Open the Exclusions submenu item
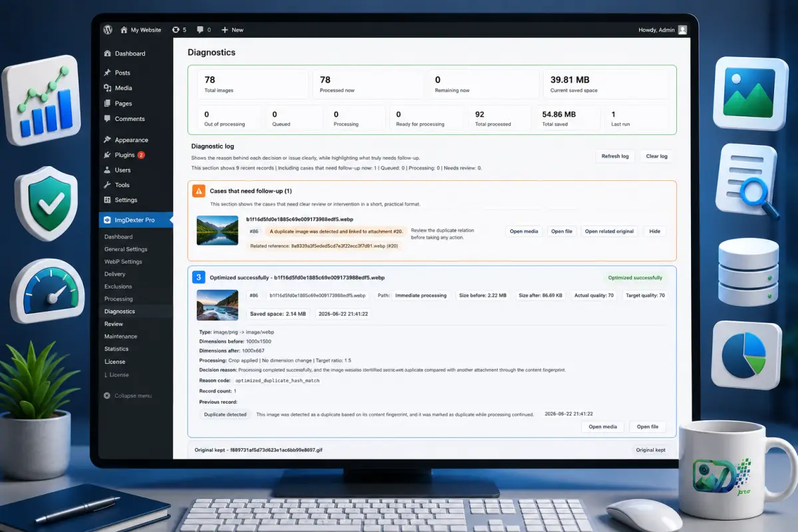Image resolution: width=798 pixels, height=532 pixels. tap(118, 287)
